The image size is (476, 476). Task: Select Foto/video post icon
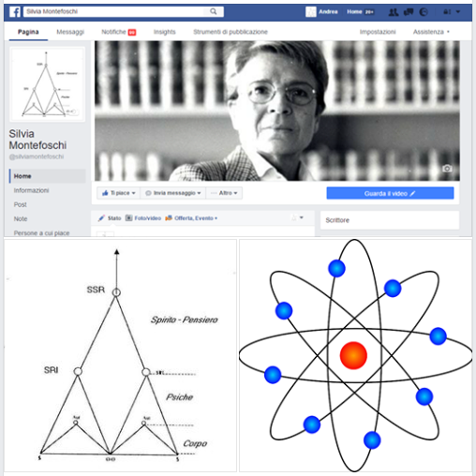pos(128,218)
